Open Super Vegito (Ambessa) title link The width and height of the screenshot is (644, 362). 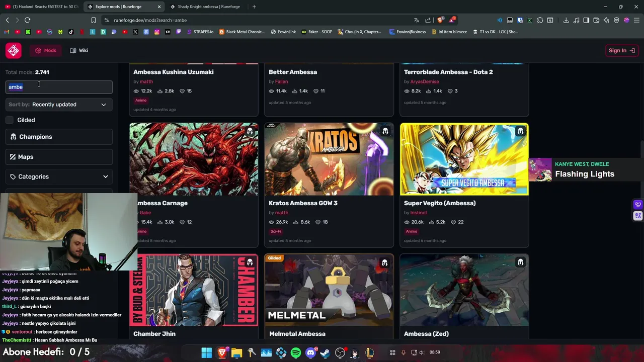coord(440,203)
